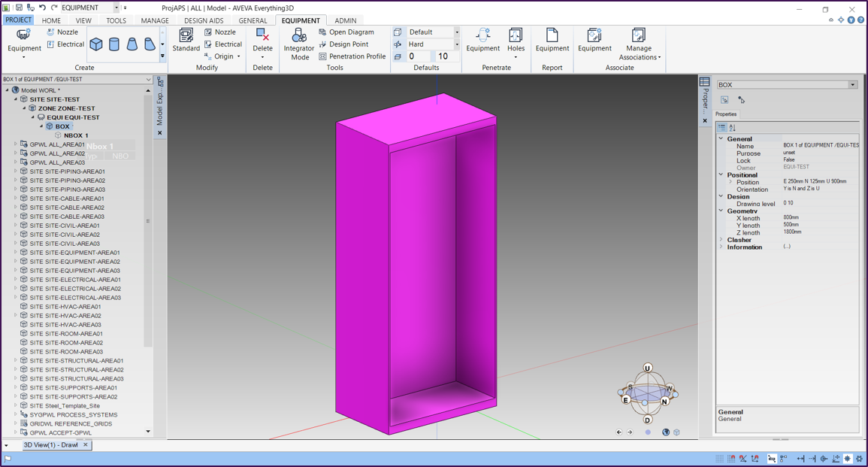Screen dimensions: 868x467
Task: Create a cone primitive from the gallery
Action: click(x=132, y=44)
